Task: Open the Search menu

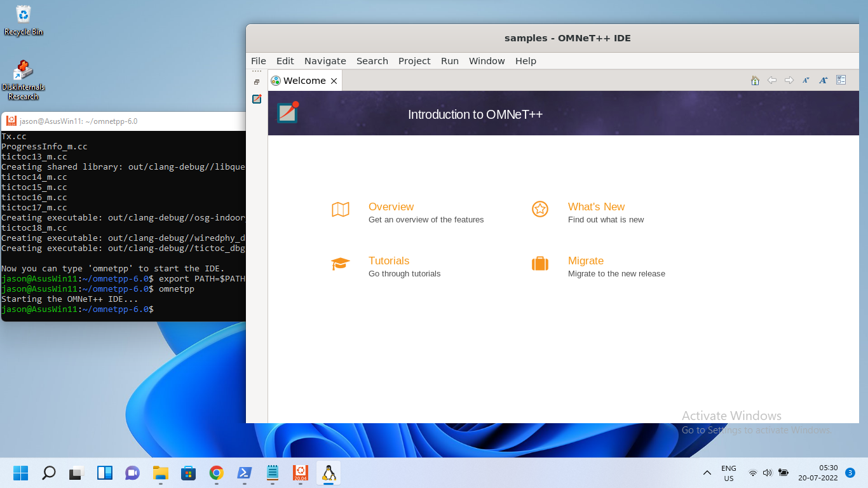Action: click(x=372, y=61)
